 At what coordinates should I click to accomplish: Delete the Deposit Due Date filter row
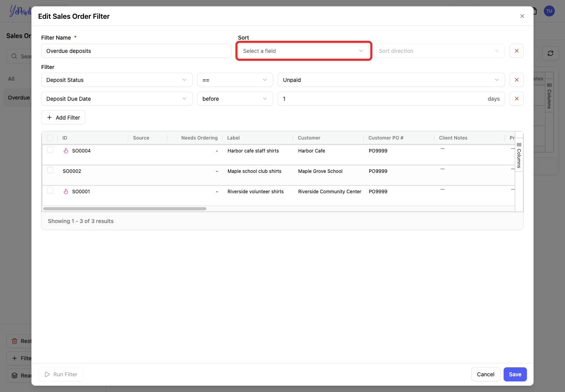(x=516, y=99)
